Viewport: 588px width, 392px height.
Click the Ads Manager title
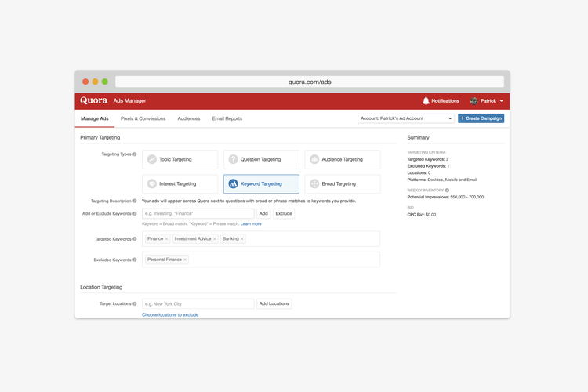(129, 101)
